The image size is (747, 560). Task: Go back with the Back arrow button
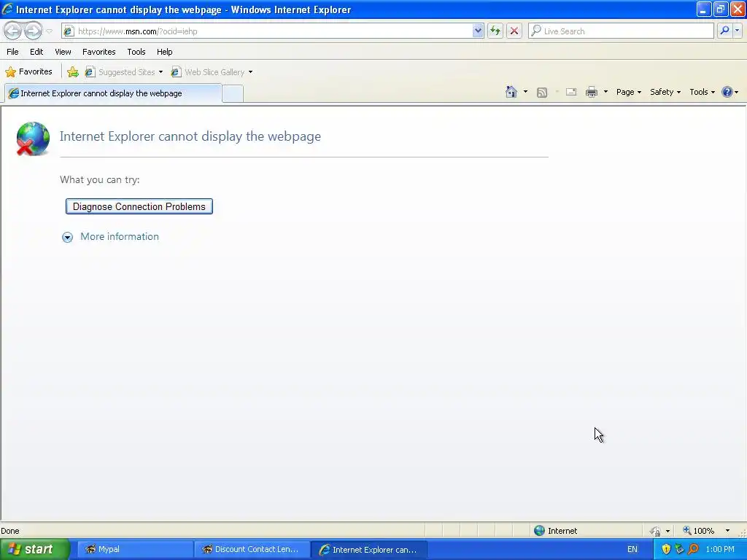(13, 31)
